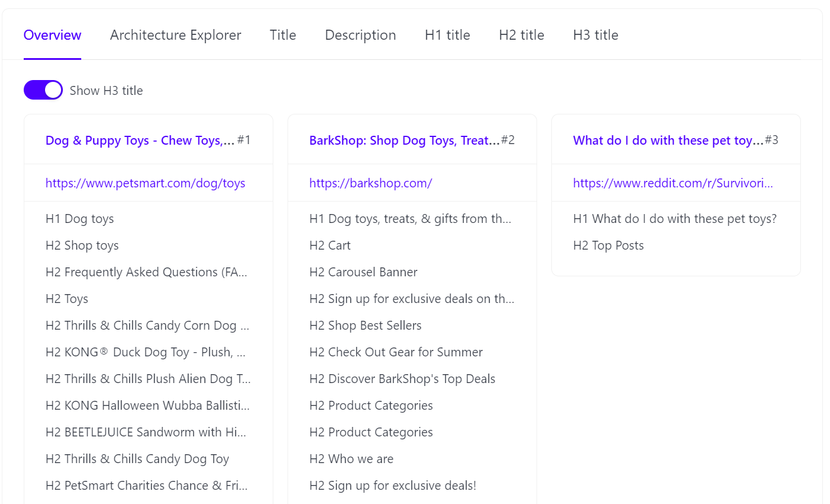This screenshot has width=830, height=504.
Task: Click H1 Dog toys, treats, & gifts row
Action: tap(410, 219)
